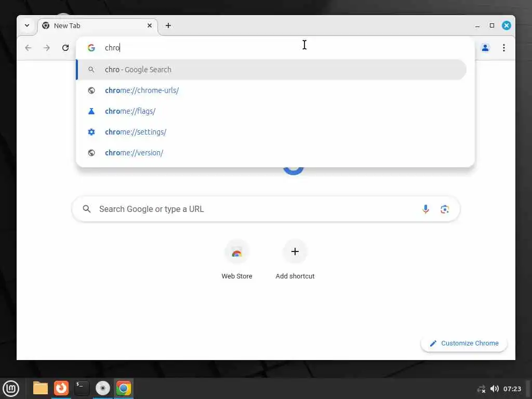Reload the page
Screen dimensions: 532x399
[x=65, y=48]
